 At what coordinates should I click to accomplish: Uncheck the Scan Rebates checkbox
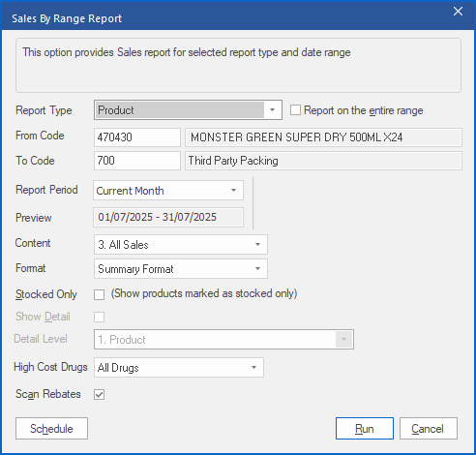point(99,394)
